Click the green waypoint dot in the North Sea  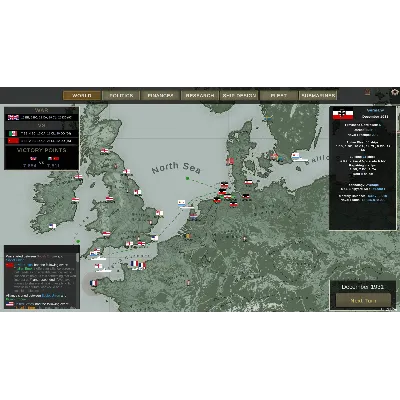click(x=188, y=179)
